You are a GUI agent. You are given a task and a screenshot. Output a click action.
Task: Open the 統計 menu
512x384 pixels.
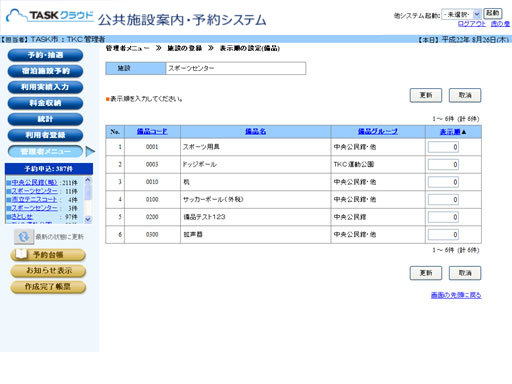tap(45, 119)
